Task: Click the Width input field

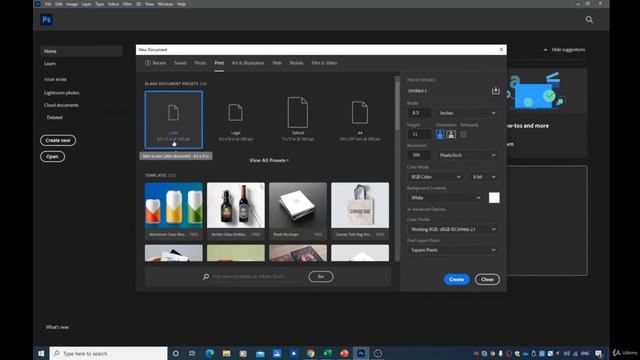Action: 419,113
